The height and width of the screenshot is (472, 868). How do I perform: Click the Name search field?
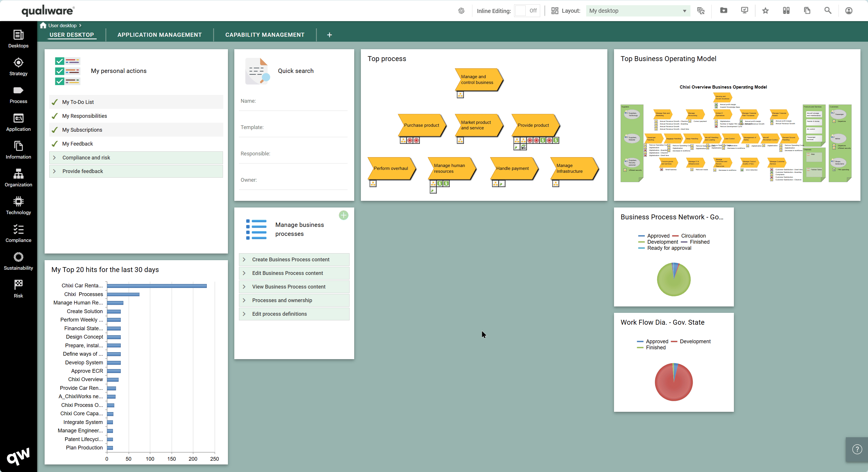click(x=293, y=101)
